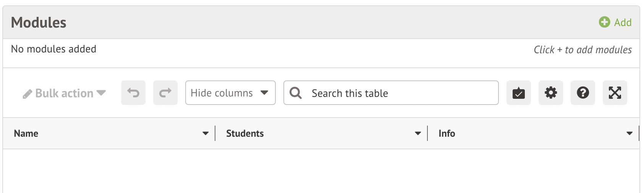Click the Add modules link text
The height and width of the screenshot is (193, 644).
pos(623,23)
